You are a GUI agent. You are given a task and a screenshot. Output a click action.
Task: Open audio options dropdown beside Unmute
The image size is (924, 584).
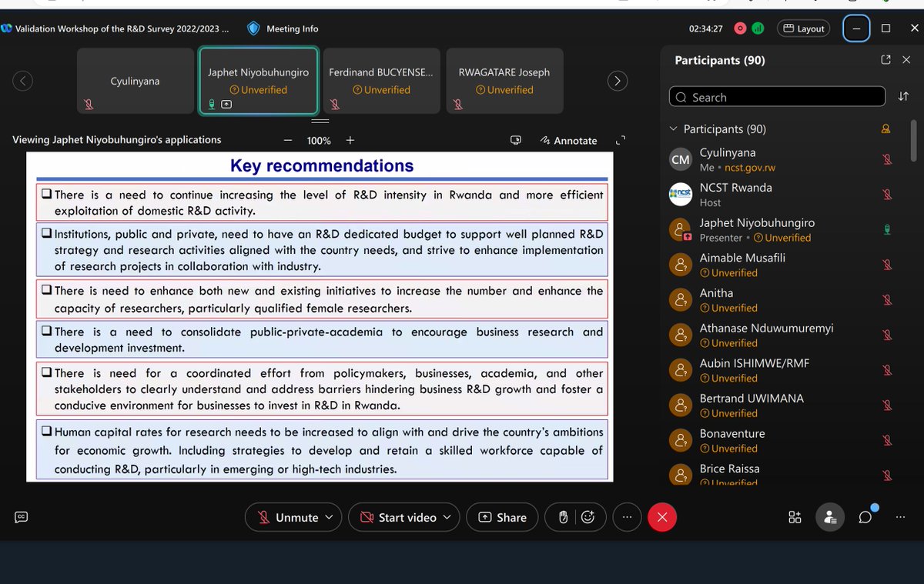pos(329,517)
